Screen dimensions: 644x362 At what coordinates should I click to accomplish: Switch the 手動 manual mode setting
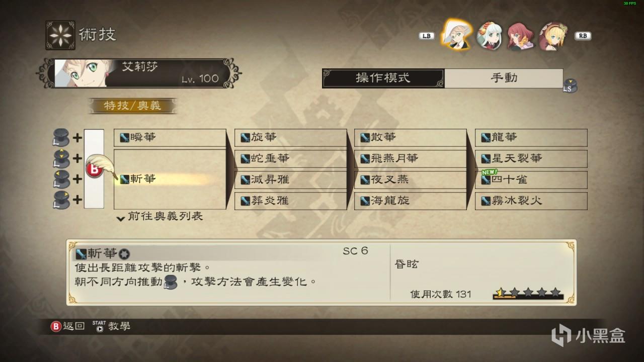coord(504,78)
